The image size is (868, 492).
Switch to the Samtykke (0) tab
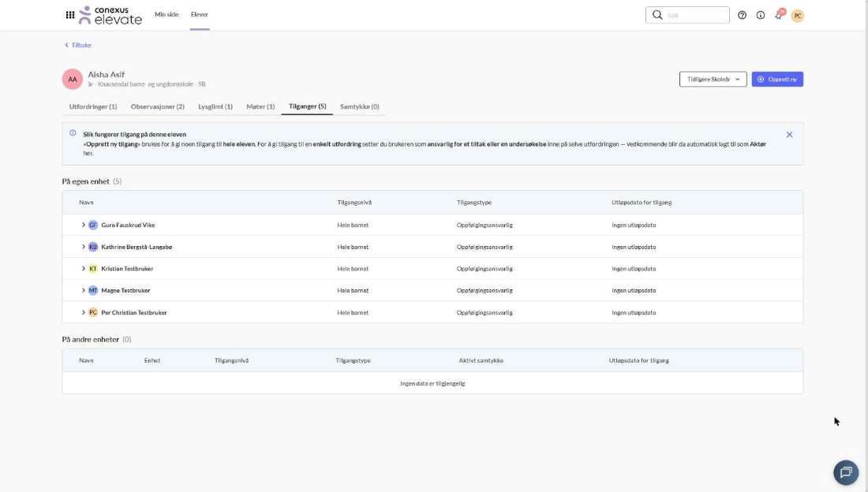click(359, 106)
